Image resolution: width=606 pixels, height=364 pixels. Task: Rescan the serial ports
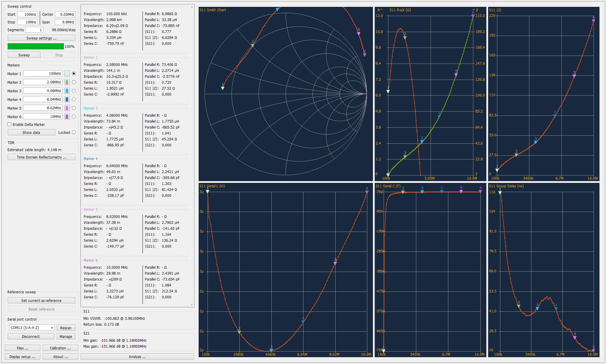[66, 328]
